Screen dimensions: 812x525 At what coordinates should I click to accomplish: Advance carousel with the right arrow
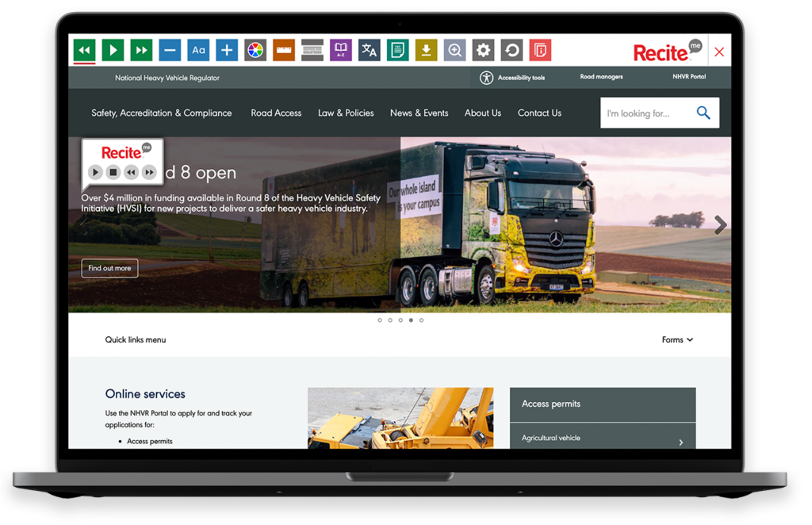[720, 224]
